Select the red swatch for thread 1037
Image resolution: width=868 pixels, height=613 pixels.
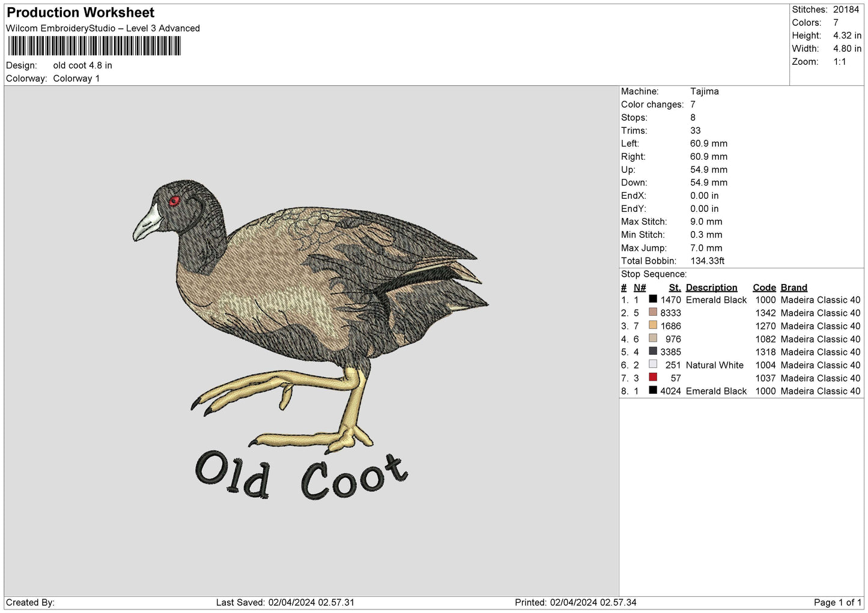(x=653, y=378)
